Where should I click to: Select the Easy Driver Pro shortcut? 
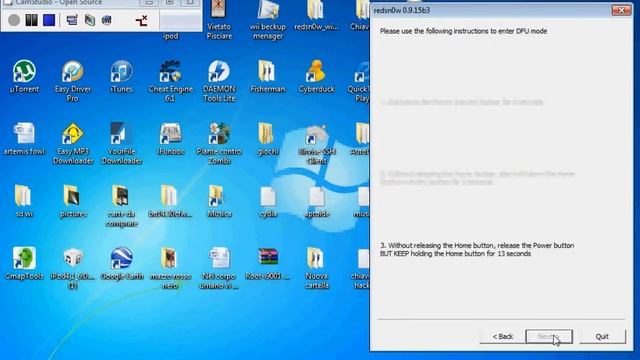73,81
